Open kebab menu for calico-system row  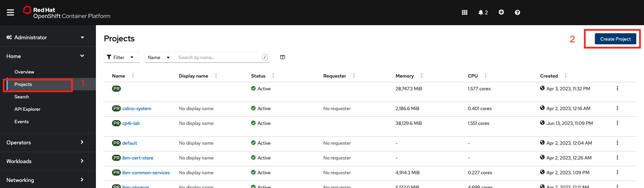(617, 108)
